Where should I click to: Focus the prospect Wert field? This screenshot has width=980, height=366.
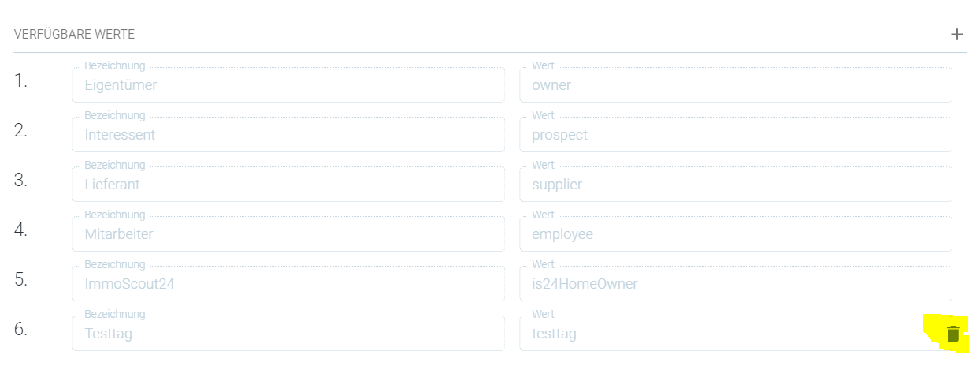coord(736,134)
